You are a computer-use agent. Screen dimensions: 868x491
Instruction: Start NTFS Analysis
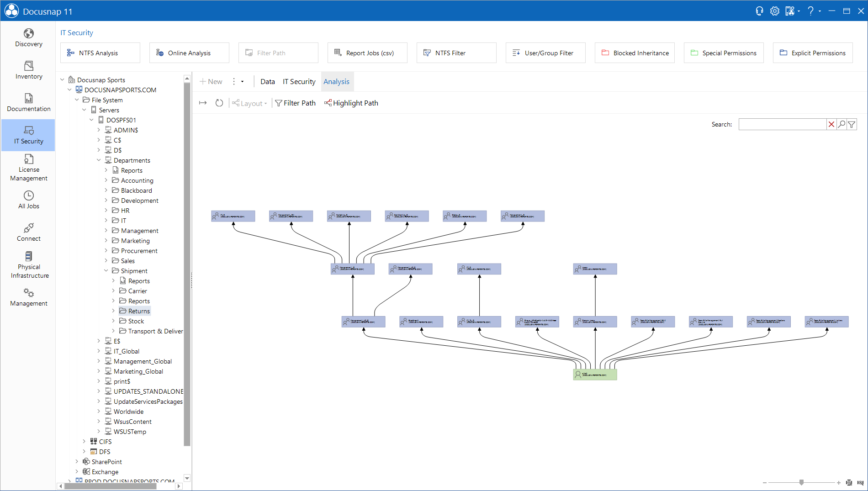point(100,53)
